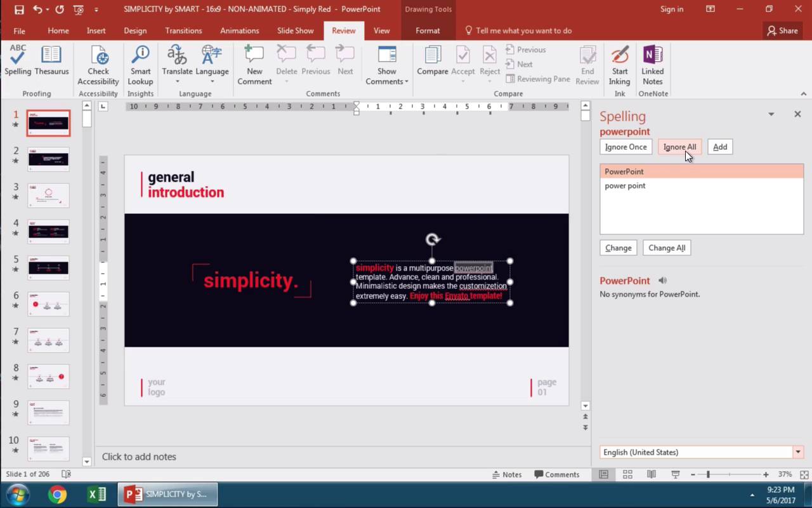Start Slide Show from status bar
The image size is (812, 508).
pos(676,474)
